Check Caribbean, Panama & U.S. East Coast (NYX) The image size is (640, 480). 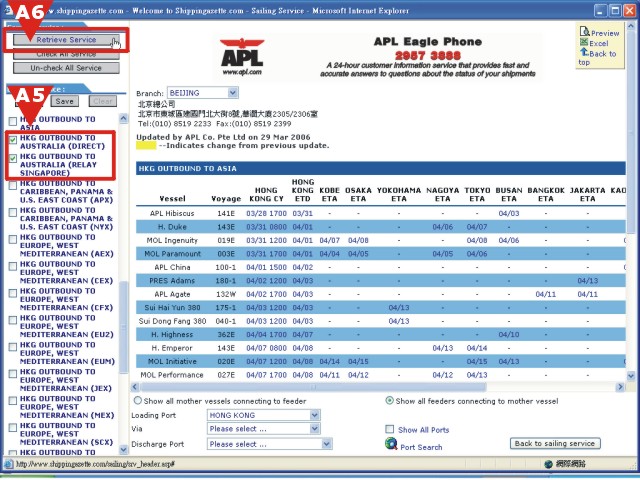tap(13, 212)
